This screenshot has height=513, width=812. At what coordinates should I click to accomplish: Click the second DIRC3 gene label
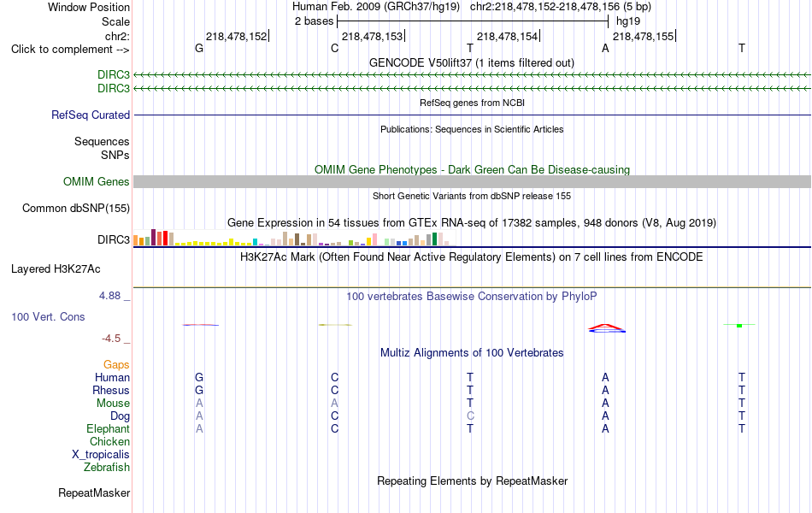pyautogui.click(x=114, y=89)
